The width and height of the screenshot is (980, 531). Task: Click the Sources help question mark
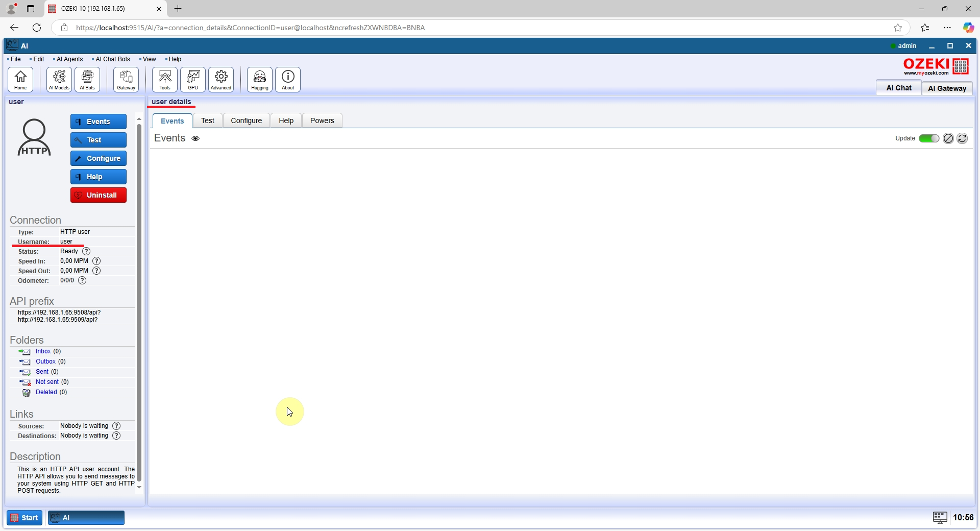pos(116,426)
